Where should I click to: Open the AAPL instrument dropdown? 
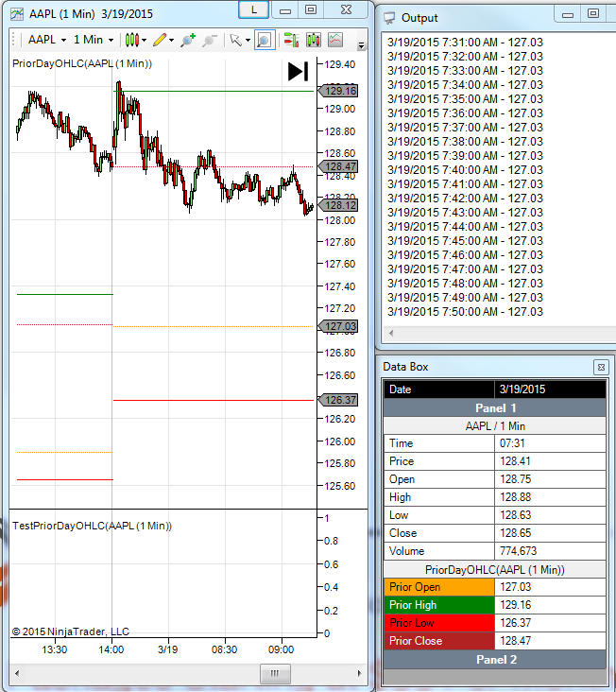click(47, 40)
